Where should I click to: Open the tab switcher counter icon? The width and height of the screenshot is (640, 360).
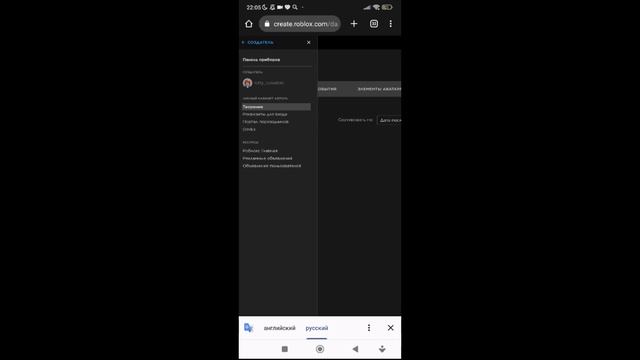[x=374, y=24]
